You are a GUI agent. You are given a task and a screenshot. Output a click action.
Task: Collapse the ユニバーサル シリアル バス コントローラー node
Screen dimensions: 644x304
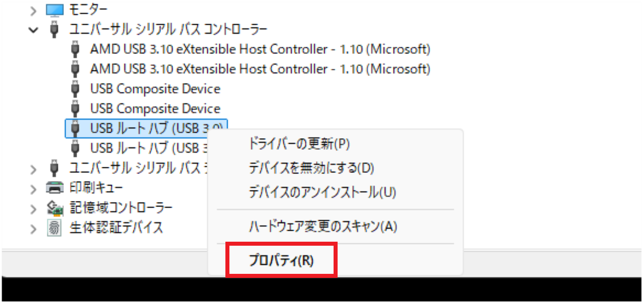(33, 29)
